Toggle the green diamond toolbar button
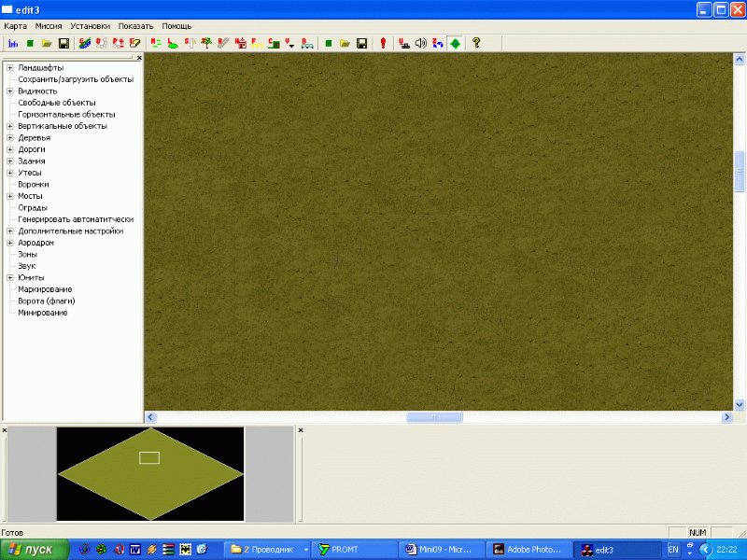This screenshot has width=747, height=560. pyautogui.click(x=455, y=43)
